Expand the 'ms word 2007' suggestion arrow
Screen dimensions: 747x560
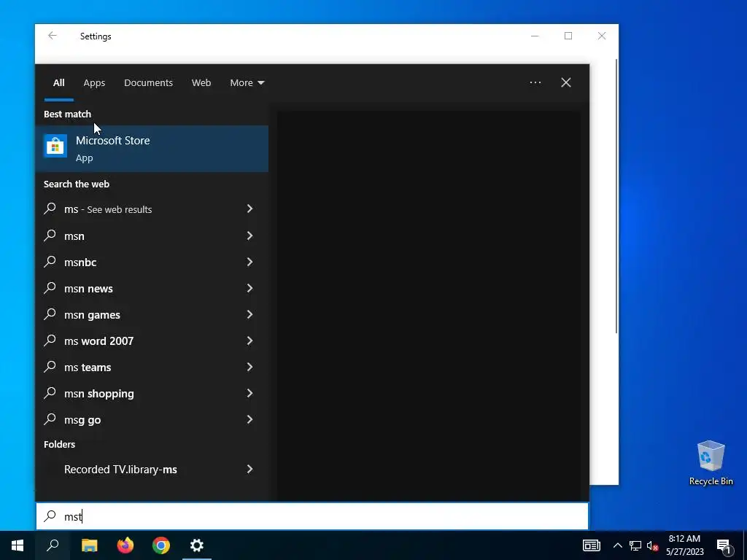(x=249, y=341)
